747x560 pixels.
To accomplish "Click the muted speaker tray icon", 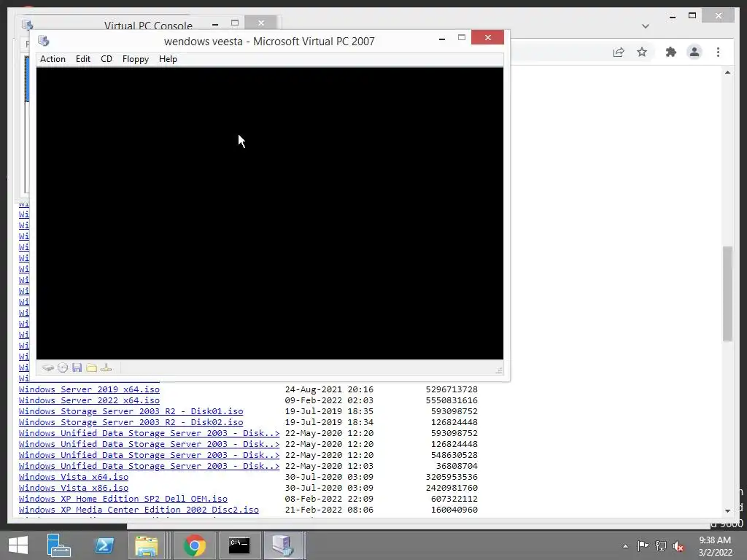I will [678, 546].
